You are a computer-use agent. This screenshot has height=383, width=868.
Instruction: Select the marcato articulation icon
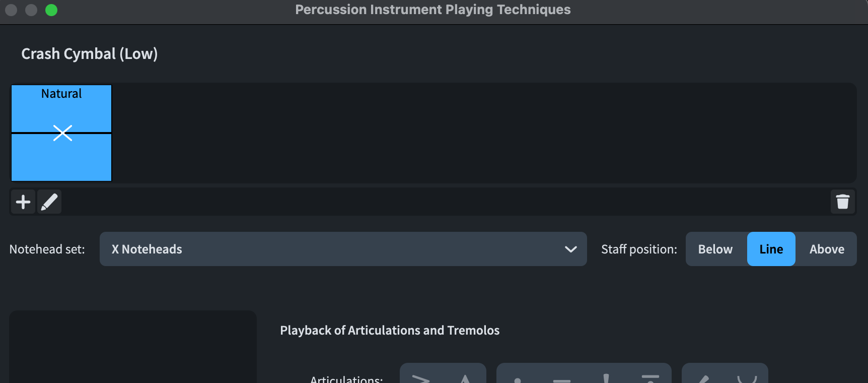(x=465, y=377)
